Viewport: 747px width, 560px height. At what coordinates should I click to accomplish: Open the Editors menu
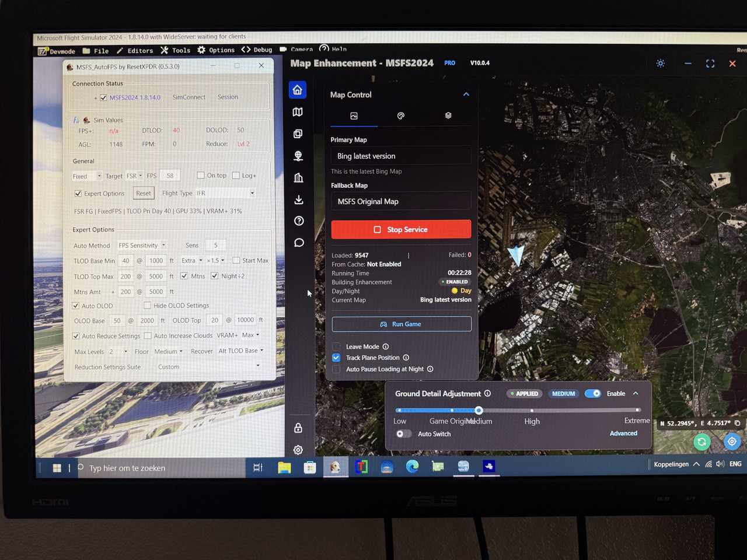(134, 51)
